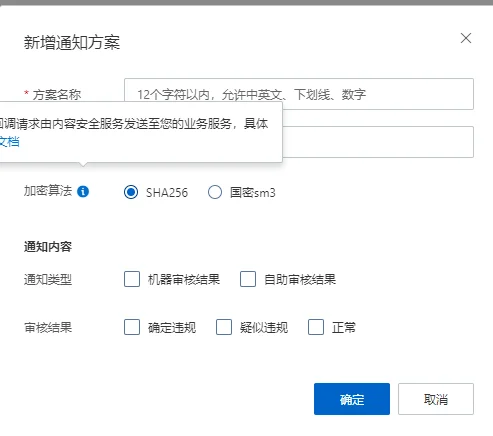Tick the 确定违规 checkbox
This screenshot has height=436, width=493.
(132, 327)
